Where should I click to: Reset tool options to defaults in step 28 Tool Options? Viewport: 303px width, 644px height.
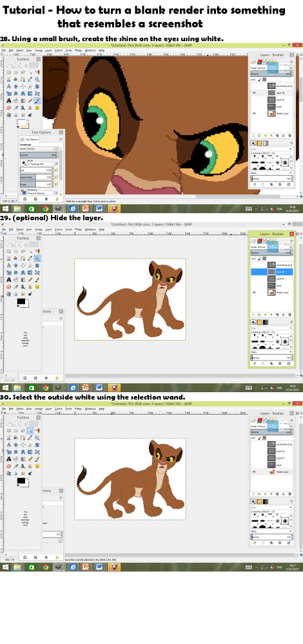tap(57, 199)
